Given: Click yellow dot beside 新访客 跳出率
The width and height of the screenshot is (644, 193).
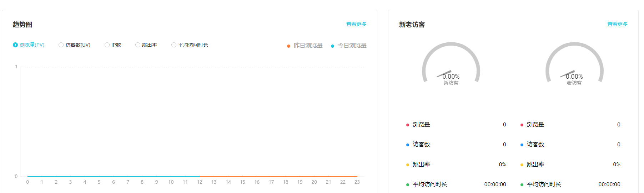Looking at the screenshot, I should pyautogui.click(x=408, y=165).
